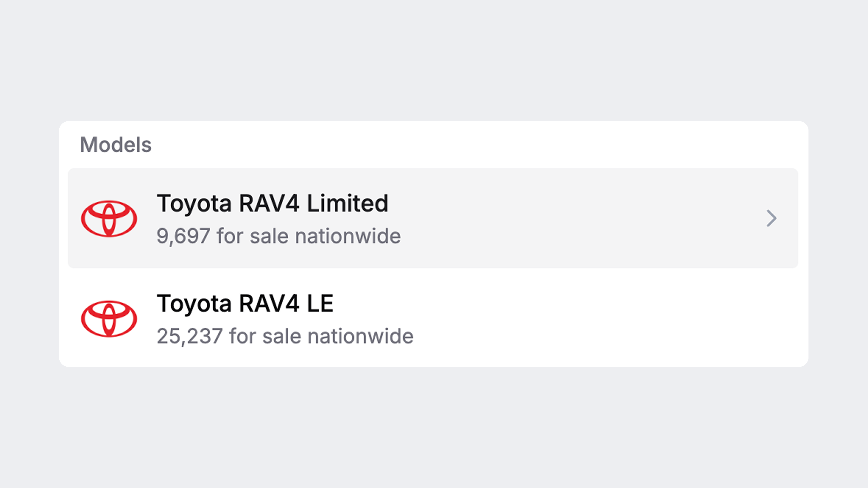Open RAV4 Limited via its right chevron
This screenshot has width=868, height=488.
coord(771,218)
